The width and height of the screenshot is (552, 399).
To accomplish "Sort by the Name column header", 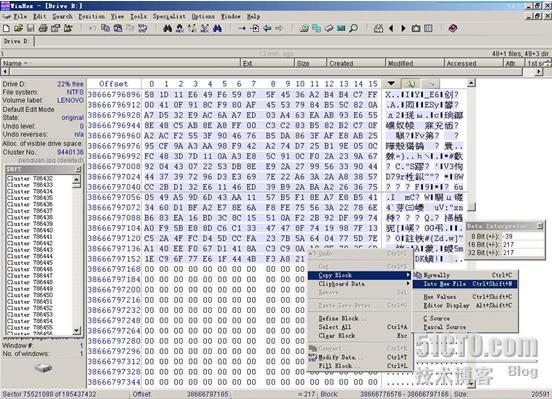I will [120, 63].
